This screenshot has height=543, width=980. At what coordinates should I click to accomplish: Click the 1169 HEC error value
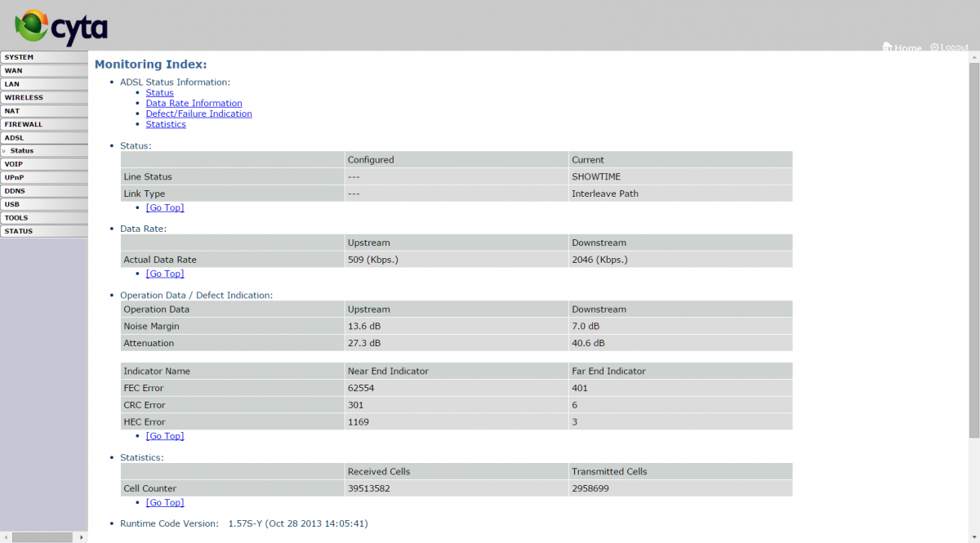[x=359, y=422]
